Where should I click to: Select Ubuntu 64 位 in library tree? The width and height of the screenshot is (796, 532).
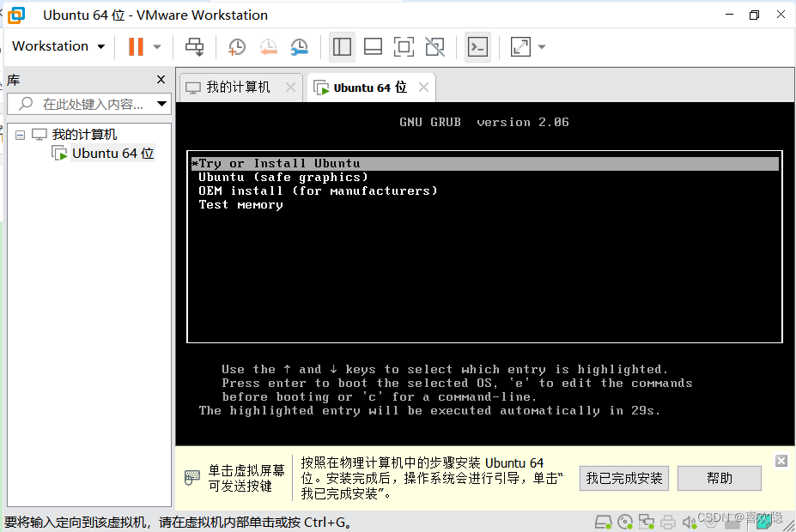(x=112, y=153)
